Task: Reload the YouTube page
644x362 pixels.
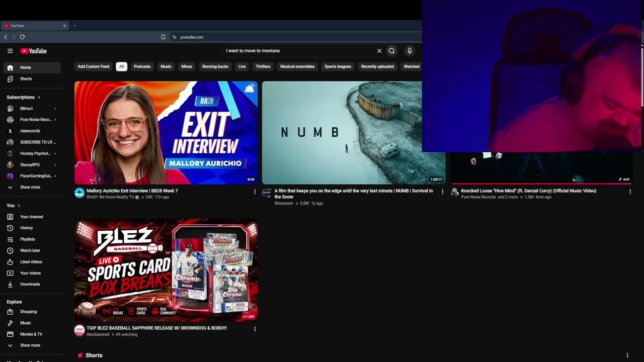Action: (22, 37)
